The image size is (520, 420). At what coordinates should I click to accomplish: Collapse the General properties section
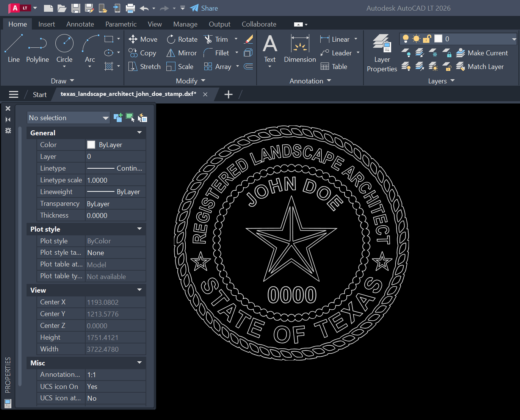pyautogui.click(x=139, y=132)
